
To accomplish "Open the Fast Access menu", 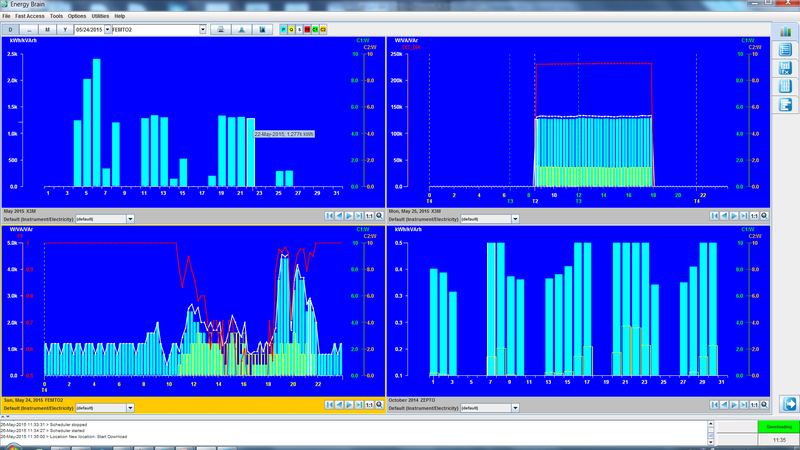I will tap(30, 16).
